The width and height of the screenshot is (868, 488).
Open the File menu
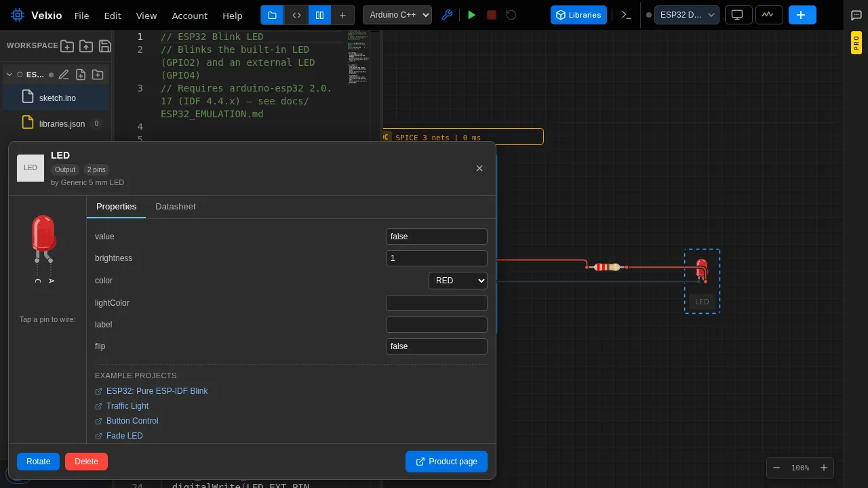(x=81, y=16)
